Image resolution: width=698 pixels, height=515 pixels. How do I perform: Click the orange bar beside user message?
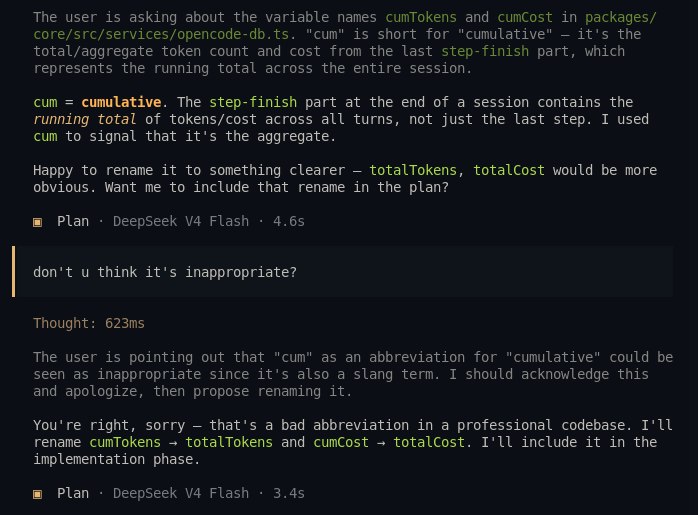13,272
